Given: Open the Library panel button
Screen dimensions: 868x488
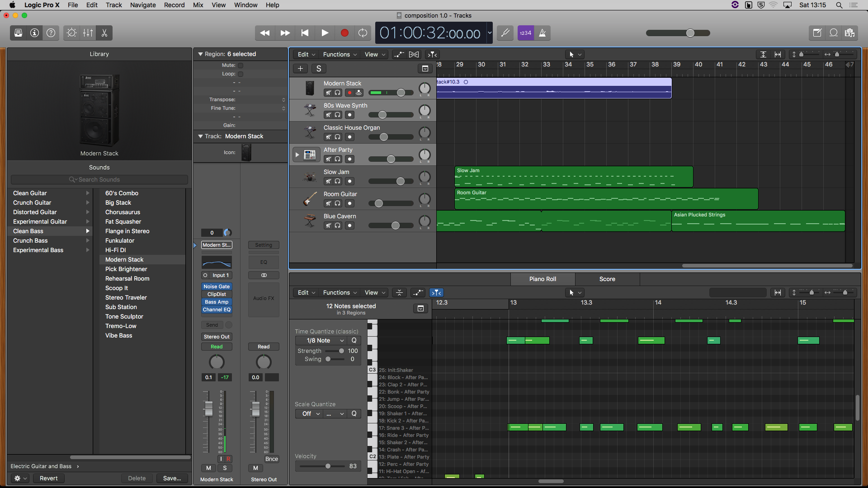Looking at the screenshot, I should [x=19, y=33].
